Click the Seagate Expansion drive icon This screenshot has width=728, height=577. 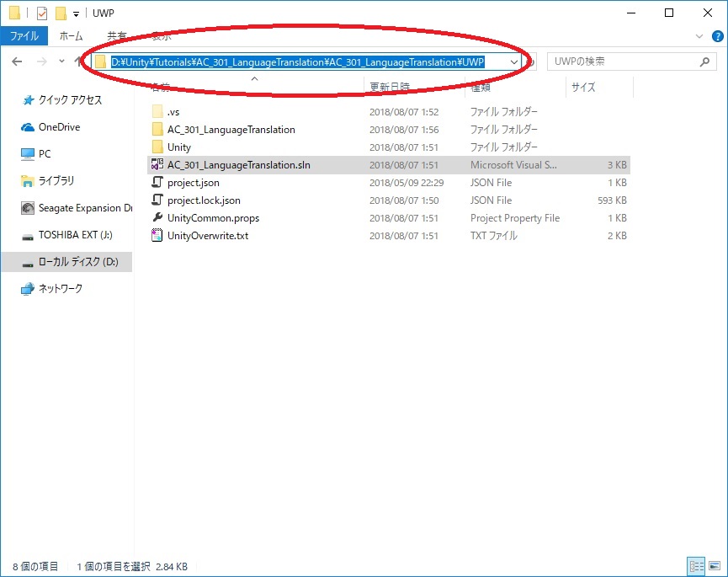coord(28,208)
